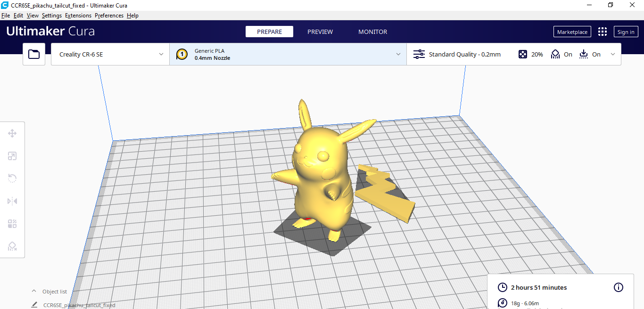Click the 20% infill density icon
The image size is (644, 309).
point(523,54)
